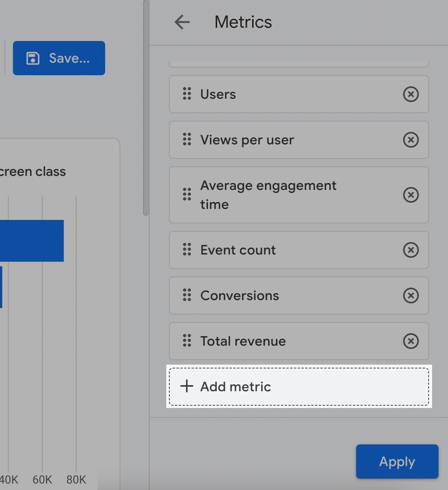This screenshot has height=490, width=448.
Task: Click the Metrics panel title
Action: (x=243, y=22)
